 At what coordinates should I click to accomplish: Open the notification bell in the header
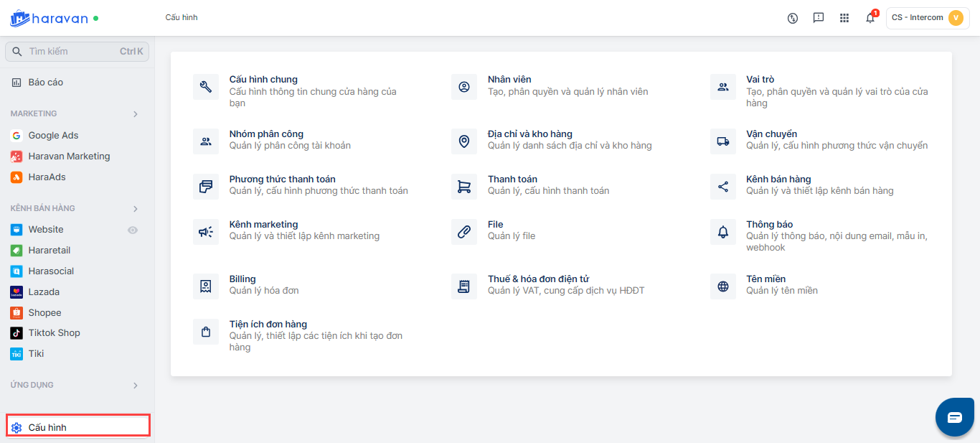(870, 18)
